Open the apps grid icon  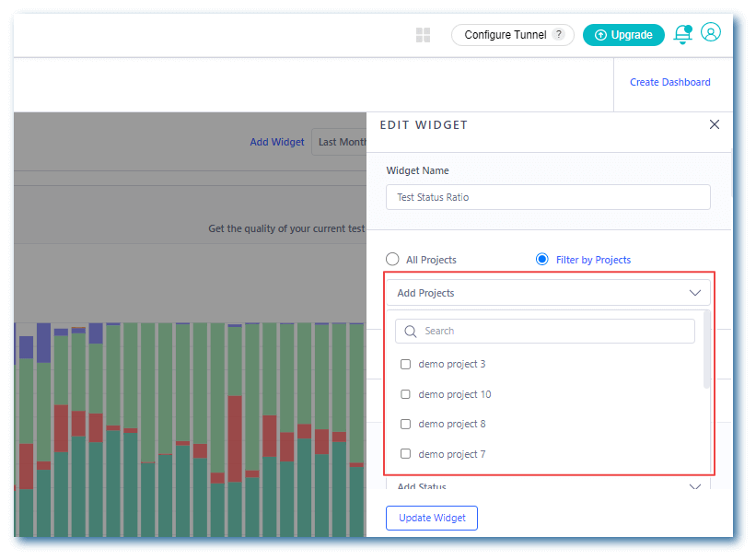(424, 35)
